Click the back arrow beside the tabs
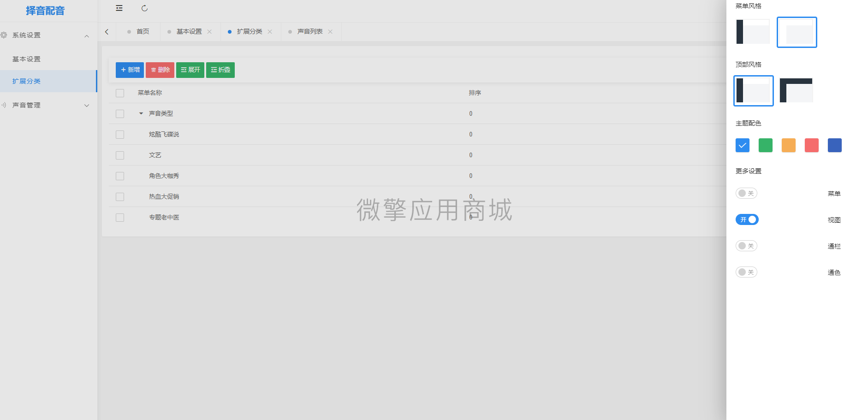 coord(107,31)
